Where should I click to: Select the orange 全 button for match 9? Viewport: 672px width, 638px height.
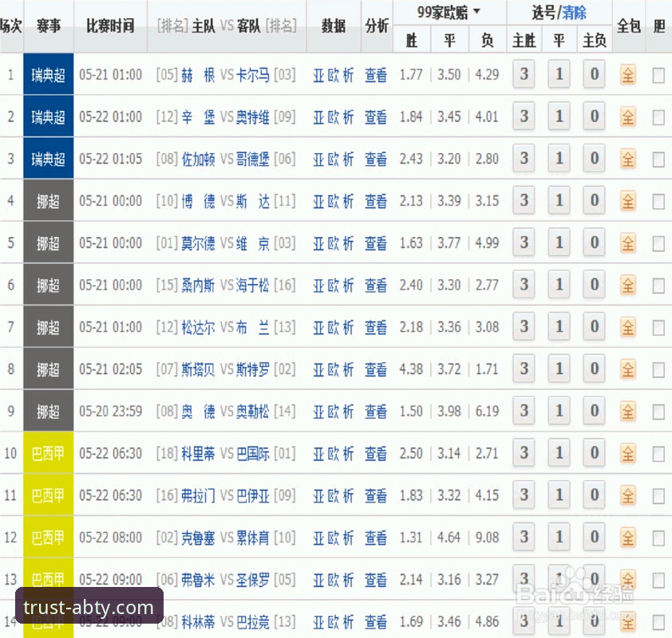click(628, 412)
